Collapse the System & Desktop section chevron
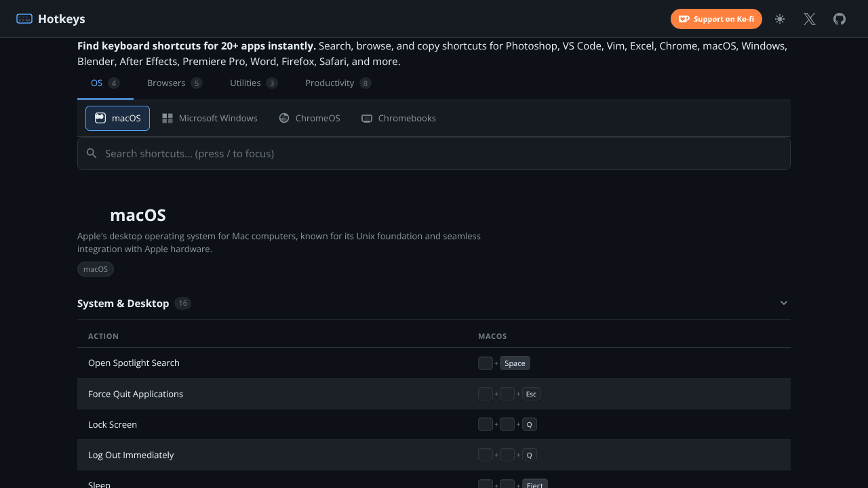Screen dimensions: 868x488 [784, 303]
